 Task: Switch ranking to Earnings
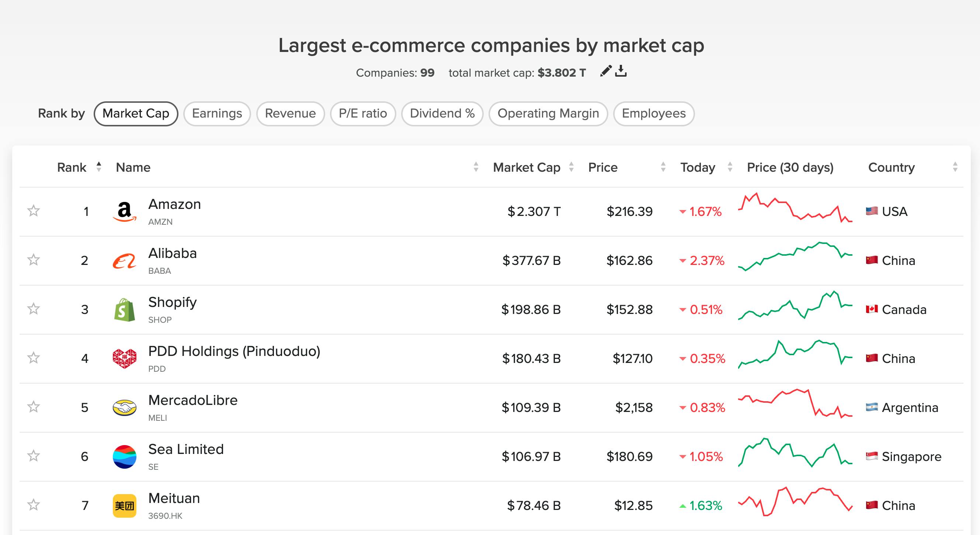pos(217,113)
